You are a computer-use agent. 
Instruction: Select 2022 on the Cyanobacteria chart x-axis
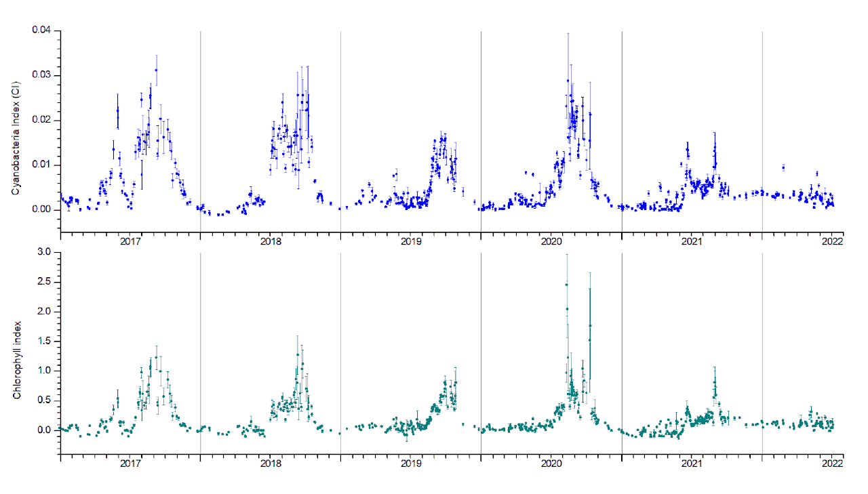832,241
